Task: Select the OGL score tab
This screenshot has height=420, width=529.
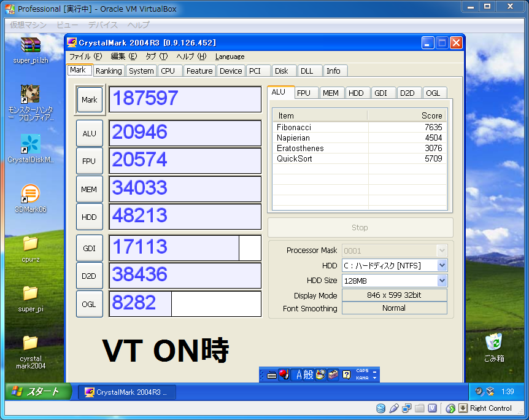Action: pyautogui.click(x=433, y=93)
